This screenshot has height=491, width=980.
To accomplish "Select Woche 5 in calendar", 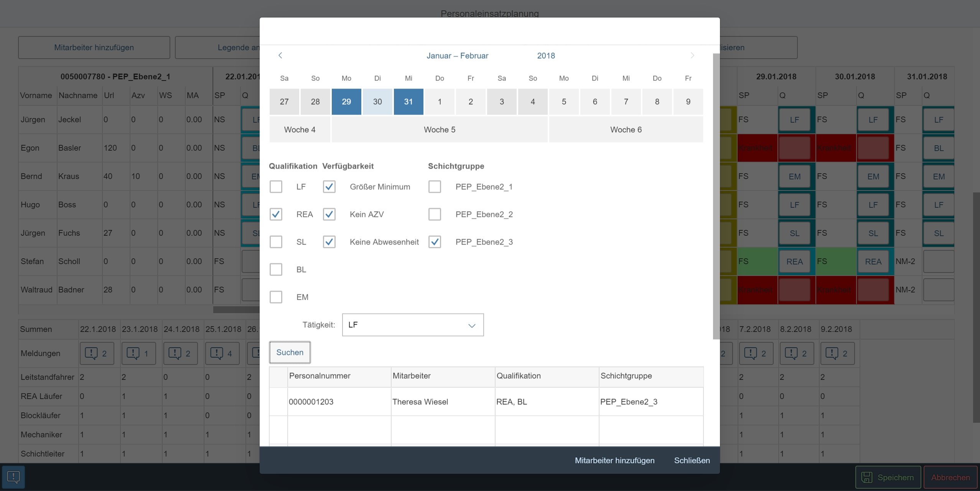I will pyautogui.click(x=439, y=130).
